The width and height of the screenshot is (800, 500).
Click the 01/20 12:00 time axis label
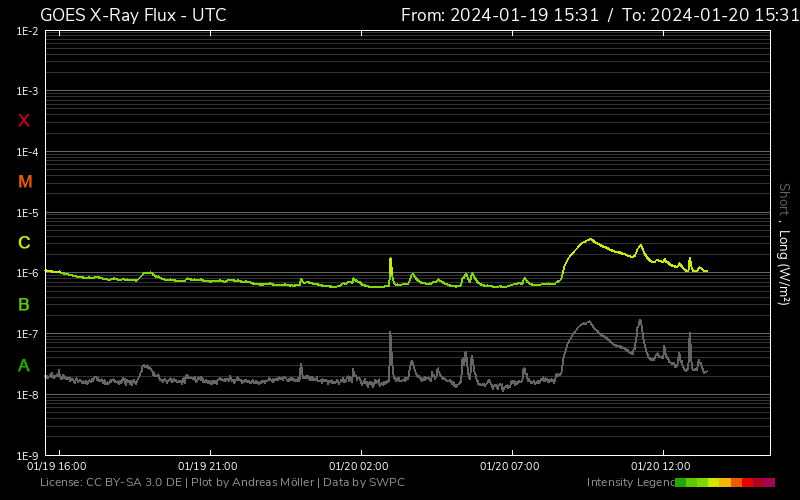pos(661,466)
